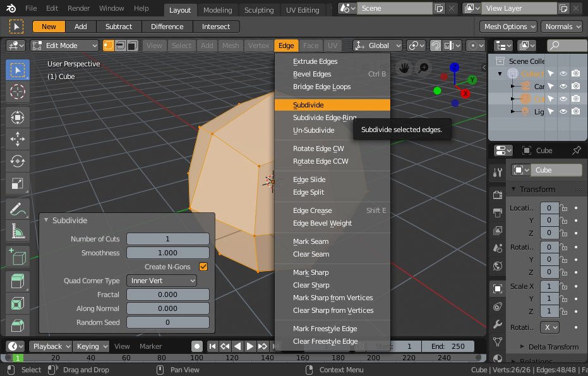Activate the 3D Cursor tool

pyautogui.click(x=17, y=92)
